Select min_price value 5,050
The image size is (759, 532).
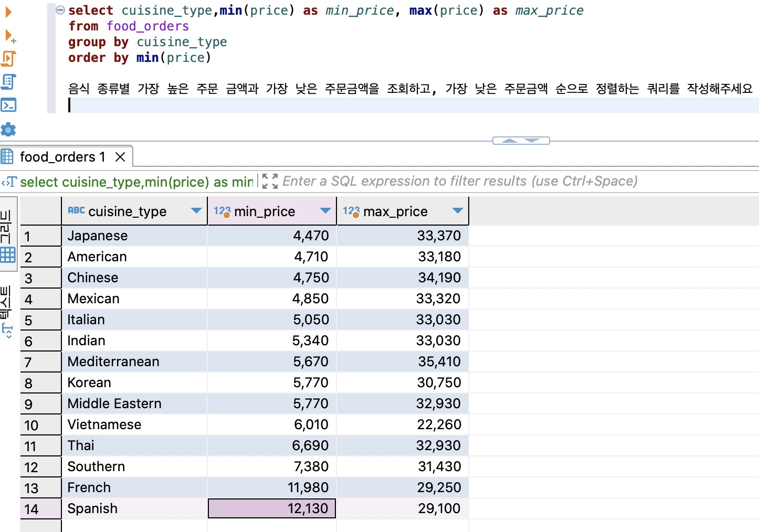pos(272,320)
